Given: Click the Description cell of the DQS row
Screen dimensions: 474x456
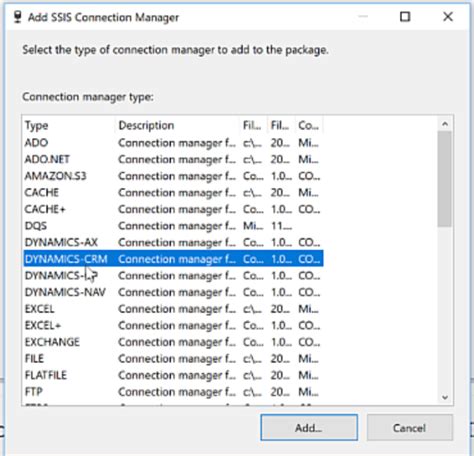Looking at the screenshot, I should pyautogui.click(x=177, y=226).
